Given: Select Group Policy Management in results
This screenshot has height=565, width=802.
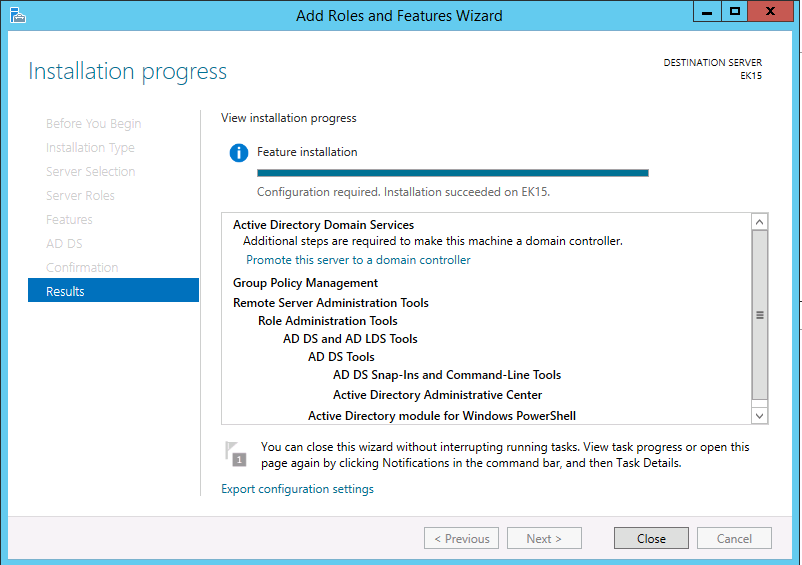Looking at the screenshot, I should tap(305, 283).
